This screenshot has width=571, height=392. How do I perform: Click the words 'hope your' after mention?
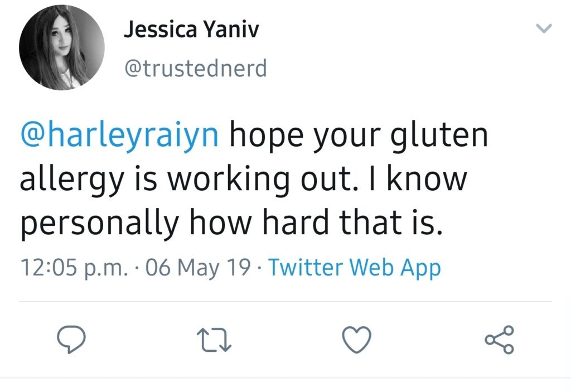click(305, 135)
